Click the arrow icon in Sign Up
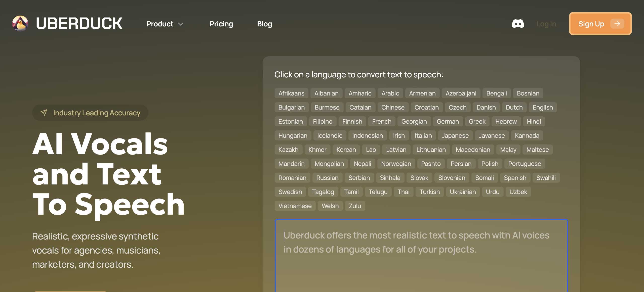 click(x=617, y=24)
